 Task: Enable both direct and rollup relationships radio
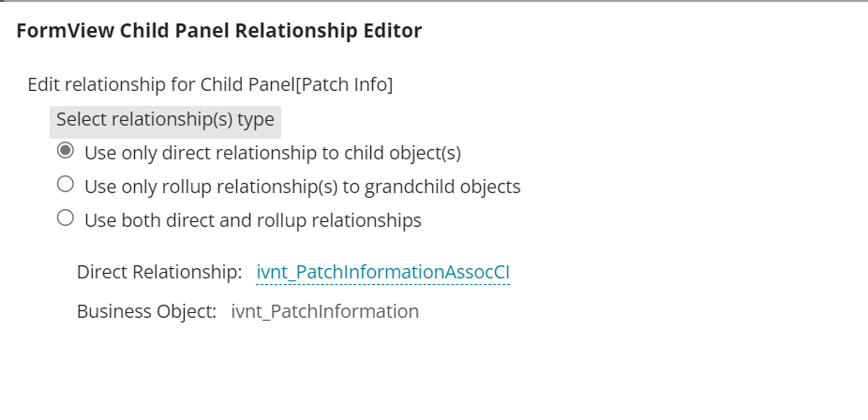(66, 218)
